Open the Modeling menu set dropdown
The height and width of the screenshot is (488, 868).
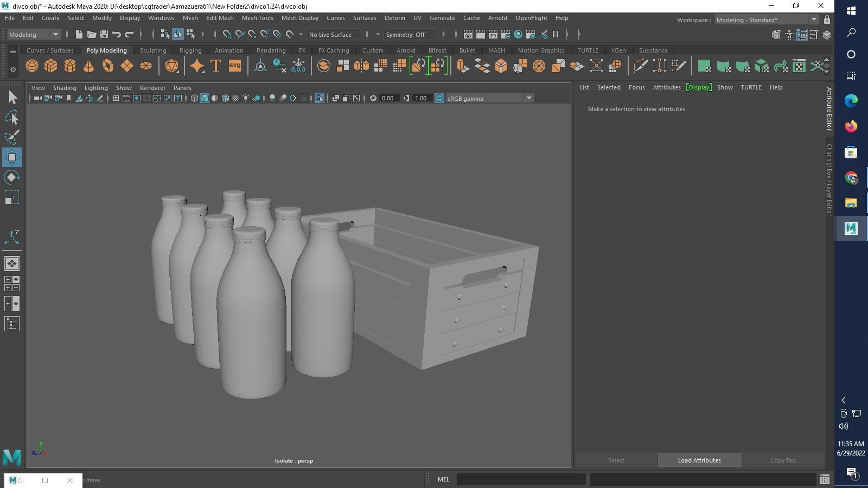click(34, 34)
